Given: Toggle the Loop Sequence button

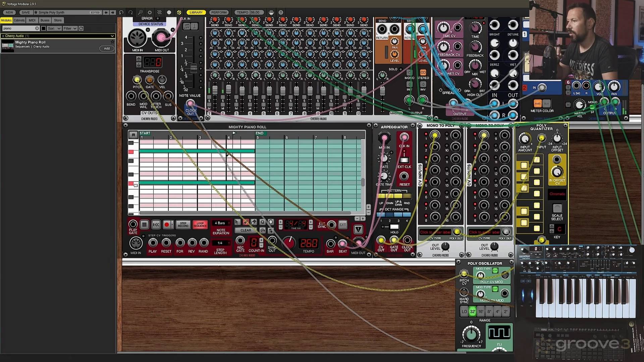Looking at the screenshot, I should tap(200, 225).
